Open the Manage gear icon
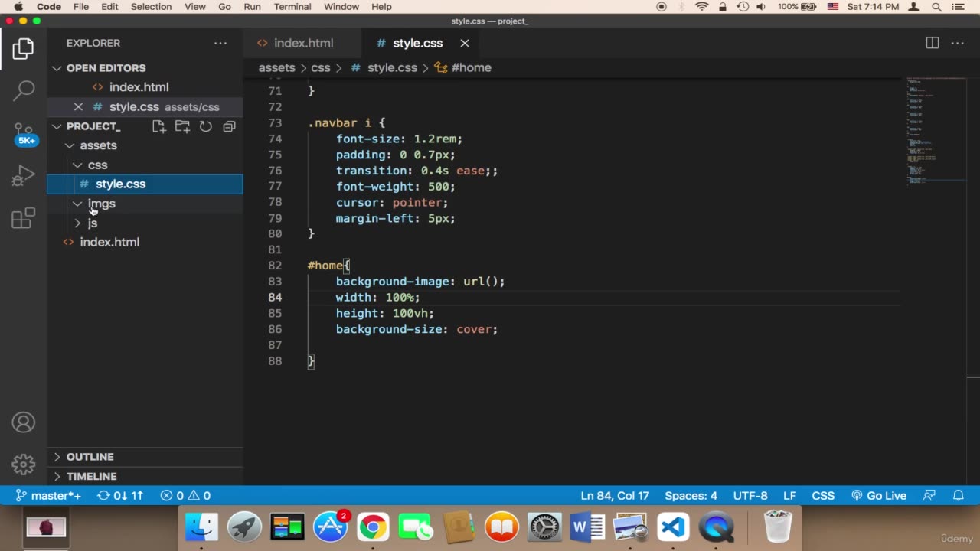 click(x=24, y=464)
